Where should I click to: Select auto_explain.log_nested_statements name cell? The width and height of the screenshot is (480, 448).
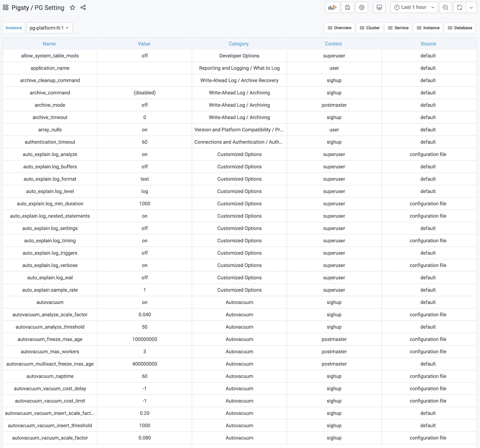50,216
